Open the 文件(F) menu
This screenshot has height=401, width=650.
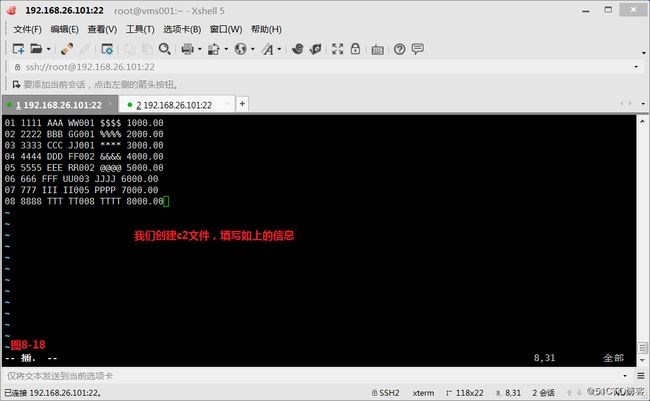click(27, 29)
